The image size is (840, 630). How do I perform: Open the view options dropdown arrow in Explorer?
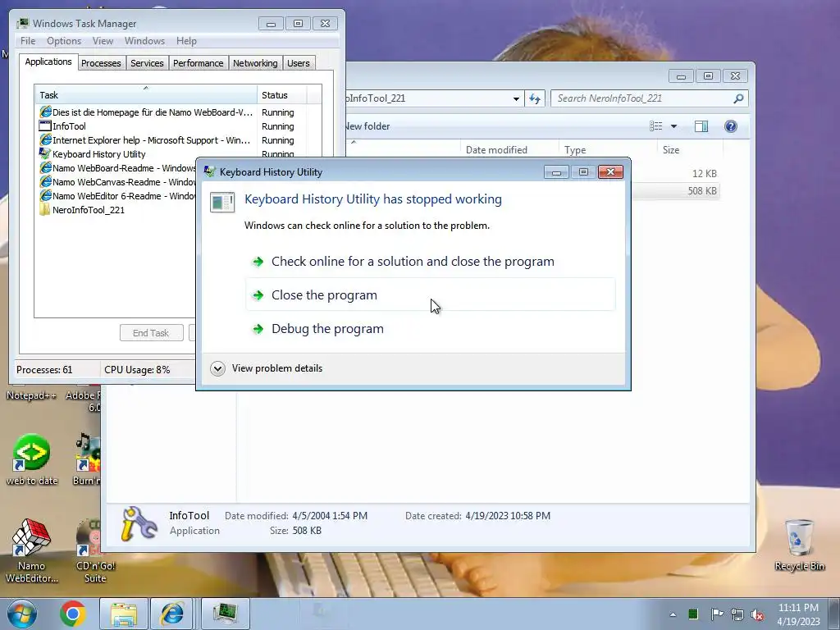tap(674, 126)
